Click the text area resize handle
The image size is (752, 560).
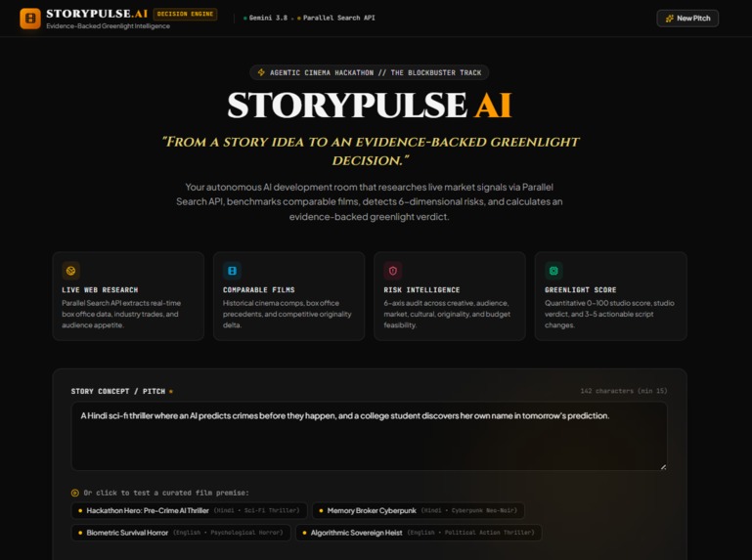pyautogui.click(x=663, y=466)
